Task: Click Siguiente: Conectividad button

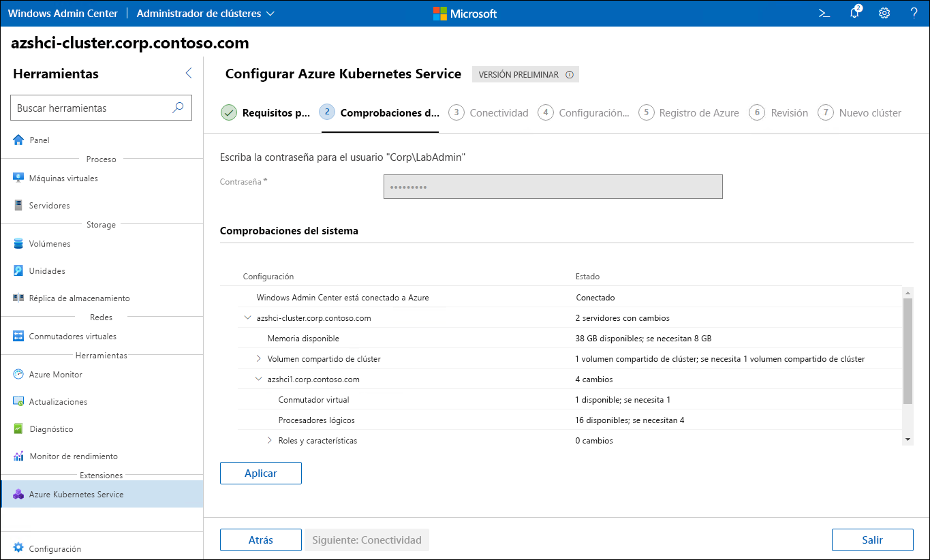Action: click(367, 540)
